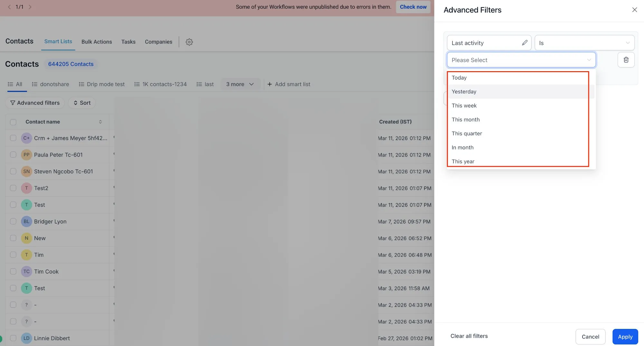Open the Is condition dropdown
This screenshot has width=644, height=346.
584,43
